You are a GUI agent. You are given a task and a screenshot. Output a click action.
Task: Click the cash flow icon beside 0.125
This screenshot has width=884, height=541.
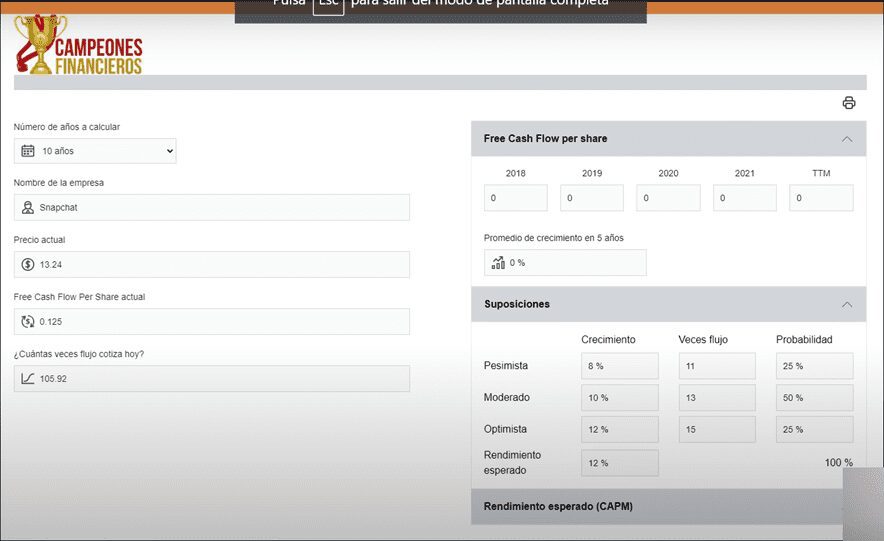[28, 322]
